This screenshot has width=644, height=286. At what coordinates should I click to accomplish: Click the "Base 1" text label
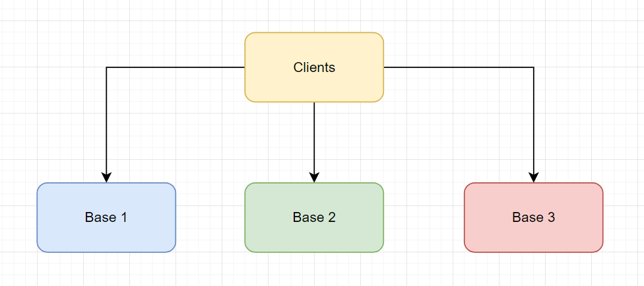point(106,217)
